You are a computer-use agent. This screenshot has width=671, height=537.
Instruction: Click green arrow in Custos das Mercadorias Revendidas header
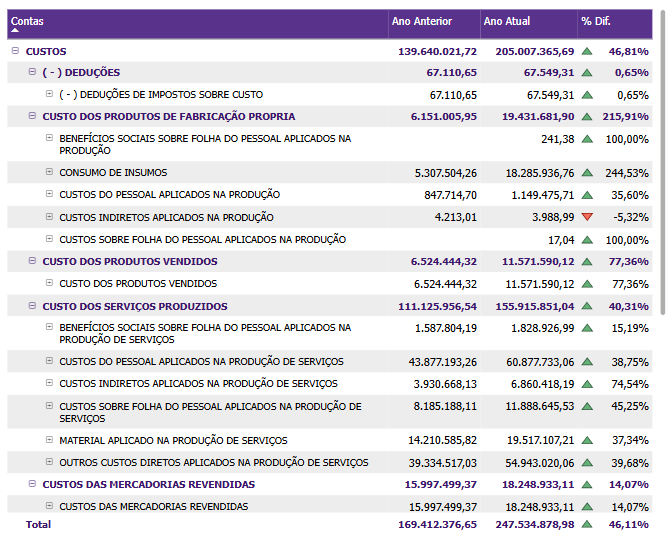point(587,485)
